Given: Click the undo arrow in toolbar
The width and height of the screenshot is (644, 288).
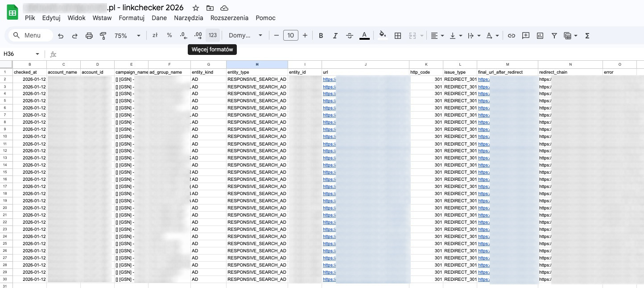Looking at the screenshot, I should point(61,36).
